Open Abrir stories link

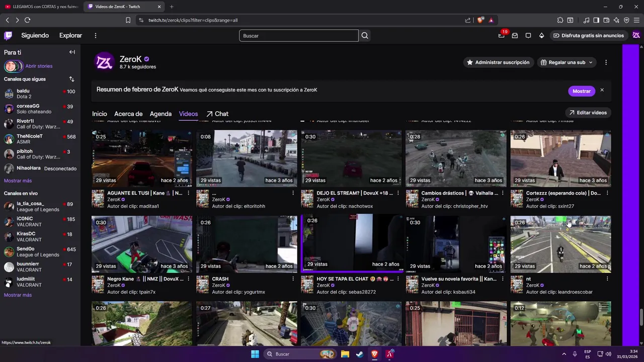point(39,66)
